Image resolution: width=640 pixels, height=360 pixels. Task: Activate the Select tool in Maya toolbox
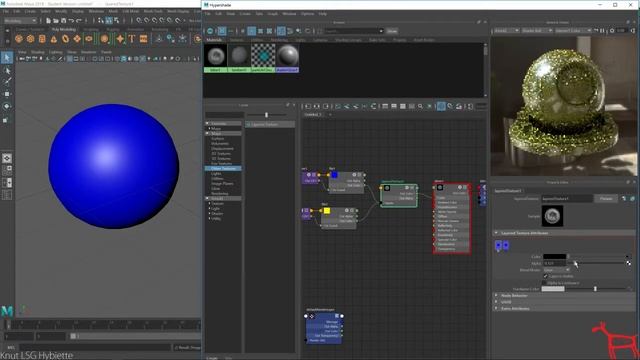pos(7,58)
